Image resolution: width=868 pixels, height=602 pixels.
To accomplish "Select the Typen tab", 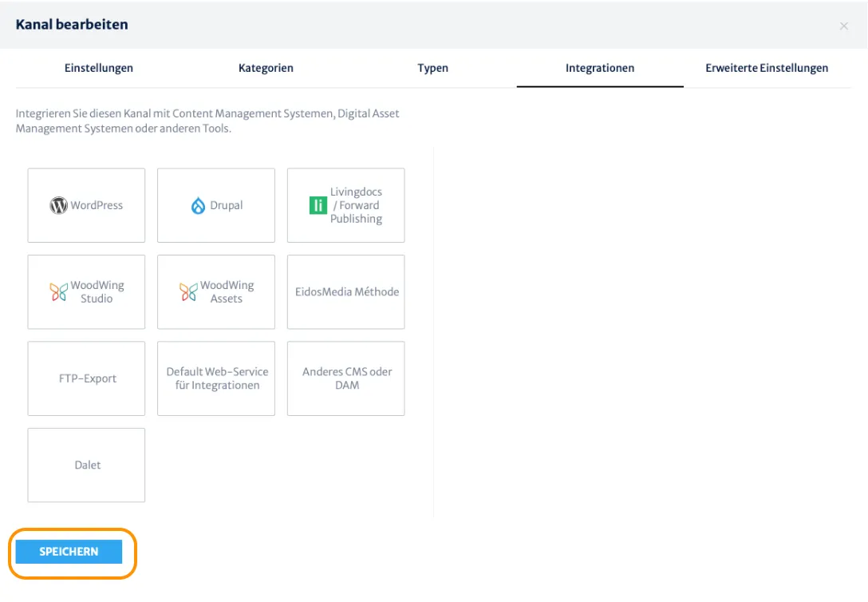I will [x=433, y=68].
